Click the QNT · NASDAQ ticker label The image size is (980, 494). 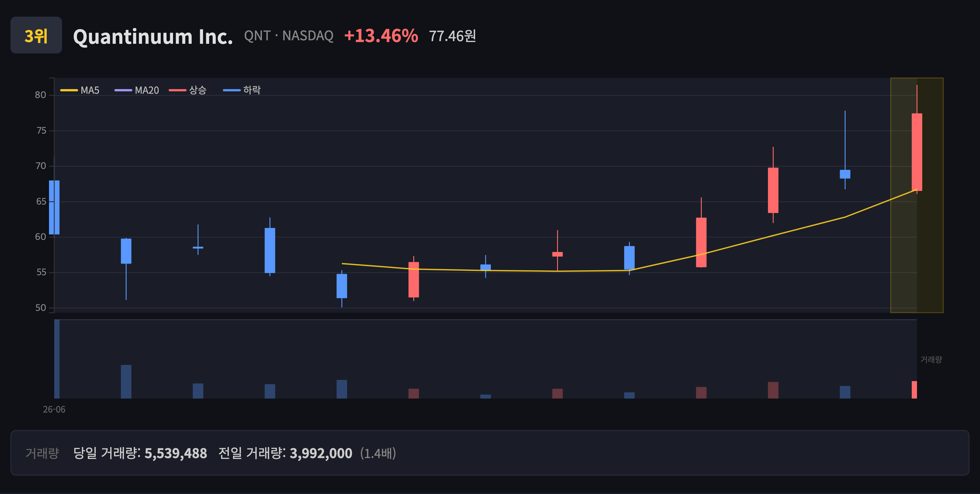[x=289, y=36]
